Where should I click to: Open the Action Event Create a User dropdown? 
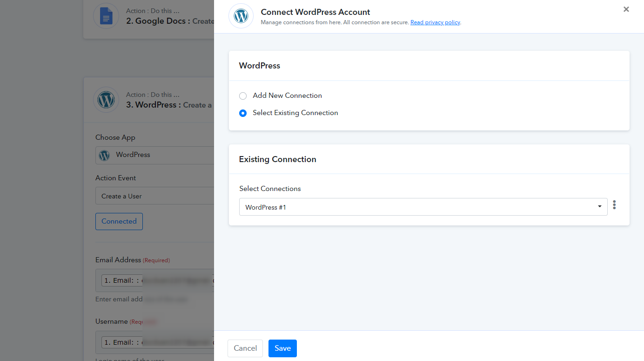(x=154, y=196)
